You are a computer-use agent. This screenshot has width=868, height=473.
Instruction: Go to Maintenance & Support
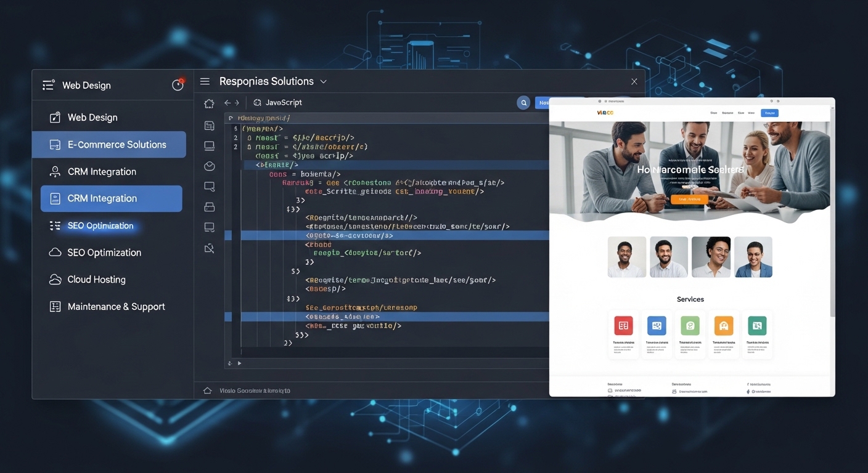pos(116,307)
